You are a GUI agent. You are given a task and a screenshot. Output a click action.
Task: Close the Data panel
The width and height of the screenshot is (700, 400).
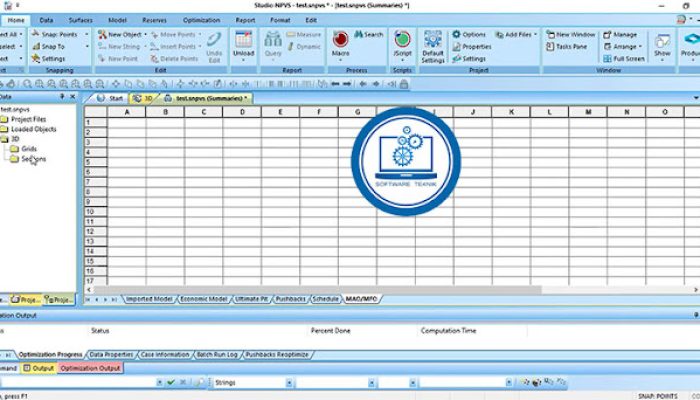pyautogui.click(x=73, y=96)
